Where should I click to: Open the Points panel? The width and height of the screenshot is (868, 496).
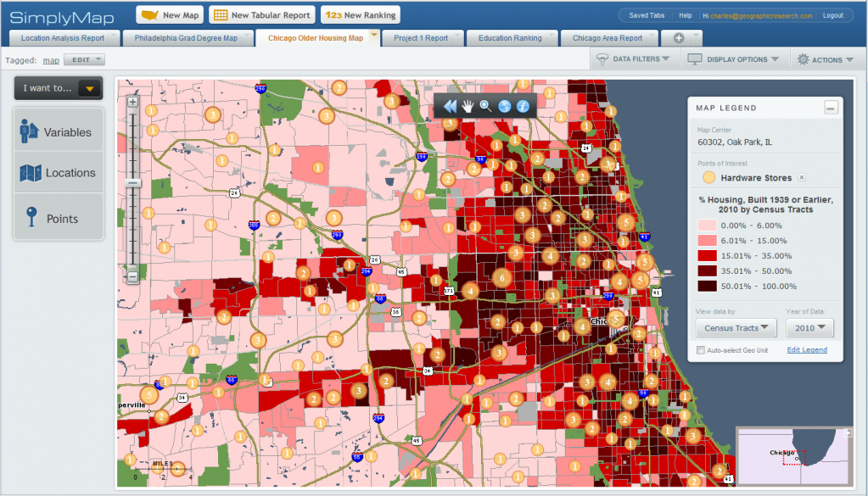(59, 218)
